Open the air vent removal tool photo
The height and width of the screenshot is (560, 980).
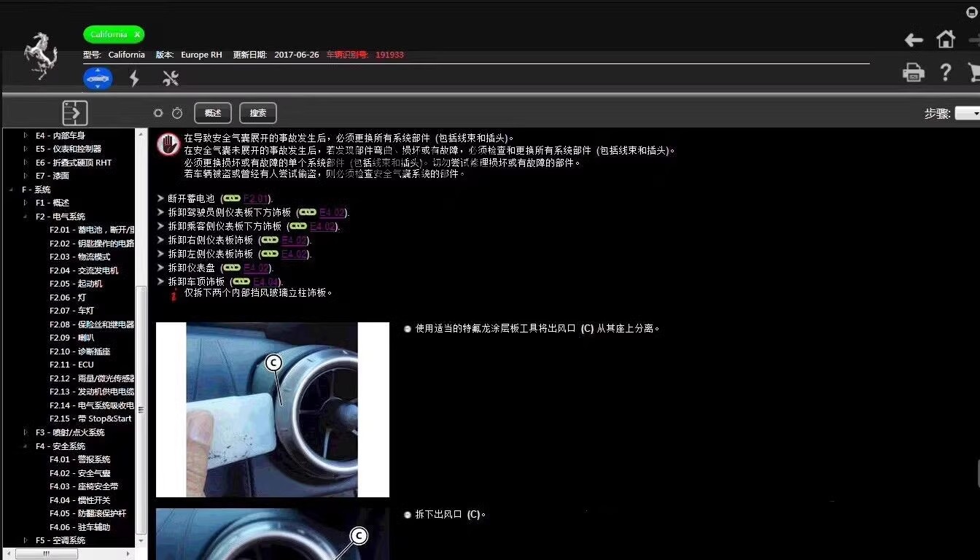click(x=272, y=410)
